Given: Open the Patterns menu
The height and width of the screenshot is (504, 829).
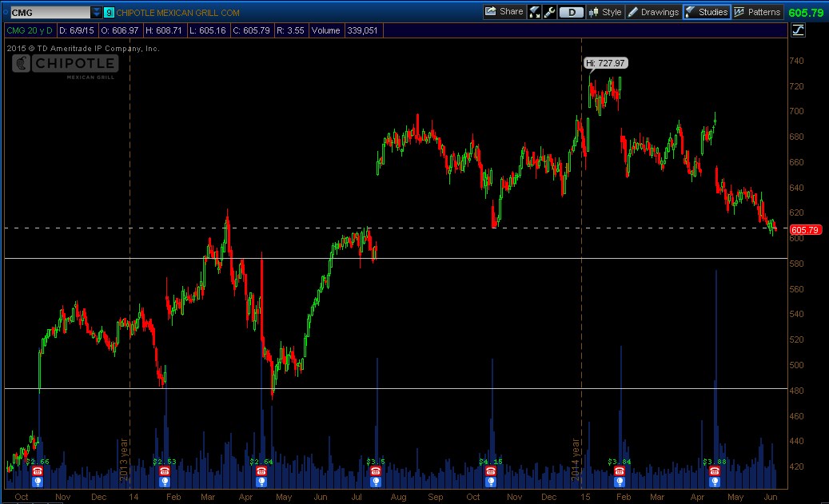Looking at the screenshot, I should tap(757, 12).
